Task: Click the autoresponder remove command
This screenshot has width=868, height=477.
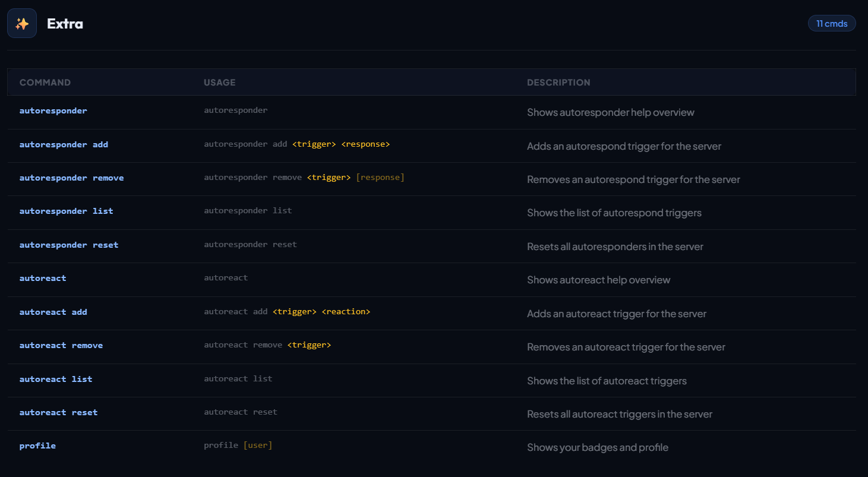Action: click(x=71, y=178)
